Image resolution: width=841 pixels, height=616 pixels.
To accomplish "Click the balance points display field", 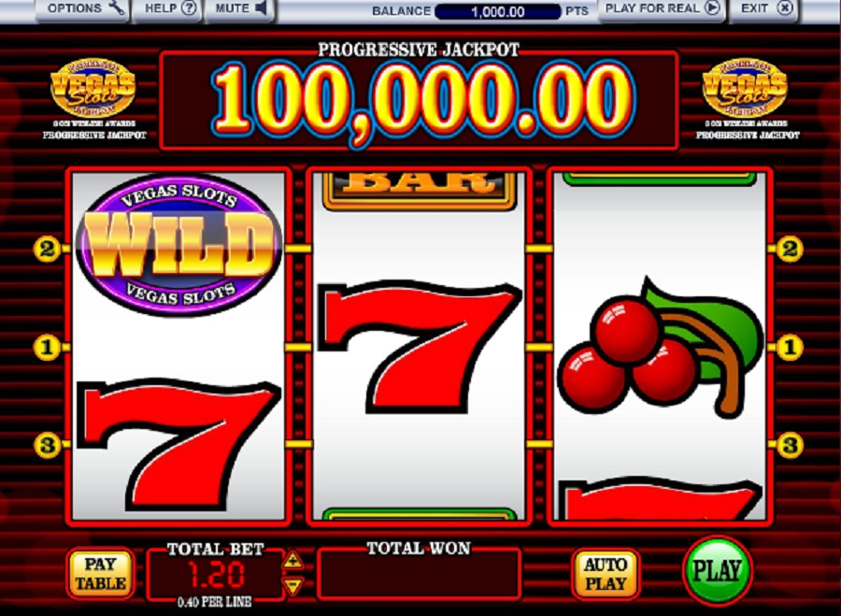I will pyautogui.click(x=498, y=11).
